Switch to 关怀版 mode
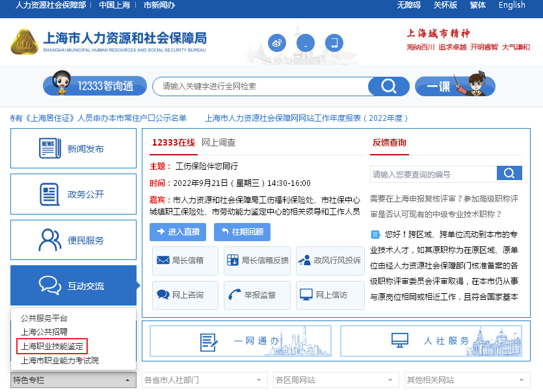Viewport: 543px width, 392px height. pyautogui.click(x=445, y=5)
